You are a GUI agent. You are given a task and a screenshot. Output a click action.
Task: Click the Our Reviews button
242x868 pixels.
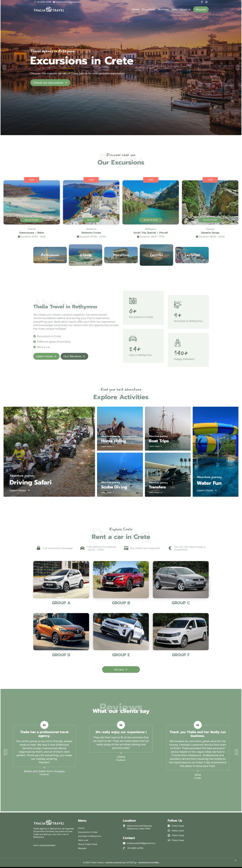tap(74, 356)
